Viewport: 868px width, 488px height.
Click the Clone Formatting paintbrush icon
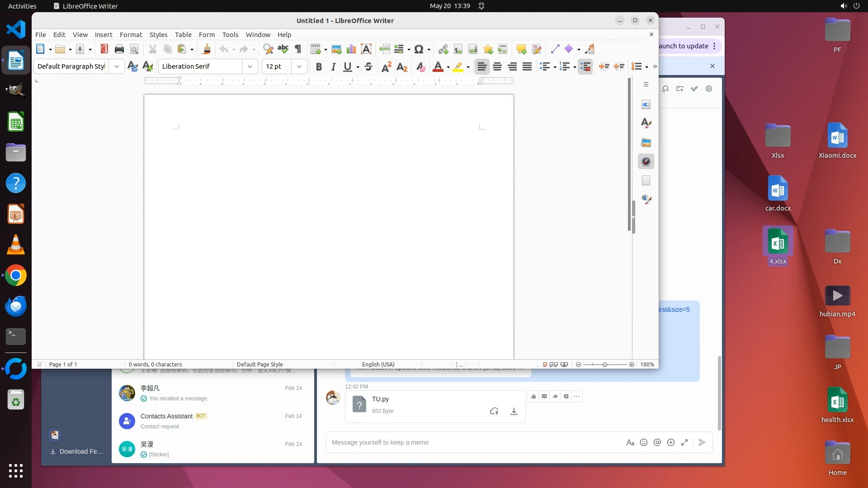tap(207, 49)
